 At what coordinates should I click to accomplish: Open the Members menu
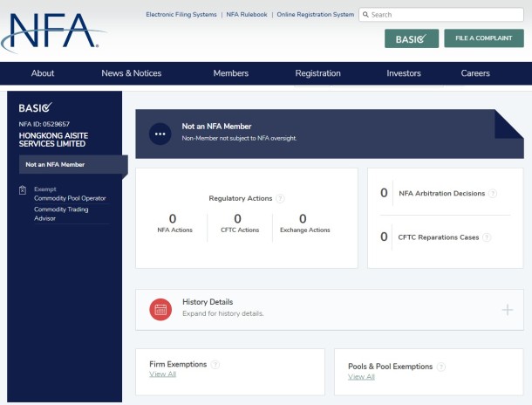[x=231, y=73]
